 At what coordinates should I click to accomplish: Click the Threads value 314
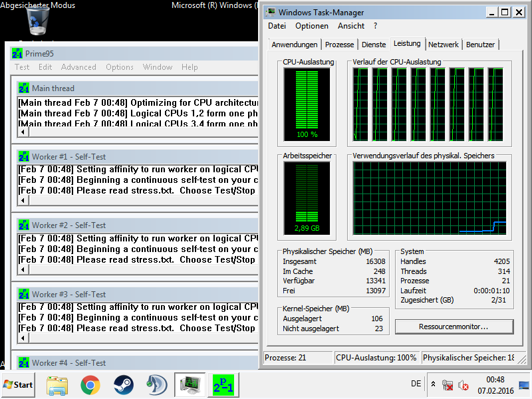pyautogui.click(x=504, y=271)
